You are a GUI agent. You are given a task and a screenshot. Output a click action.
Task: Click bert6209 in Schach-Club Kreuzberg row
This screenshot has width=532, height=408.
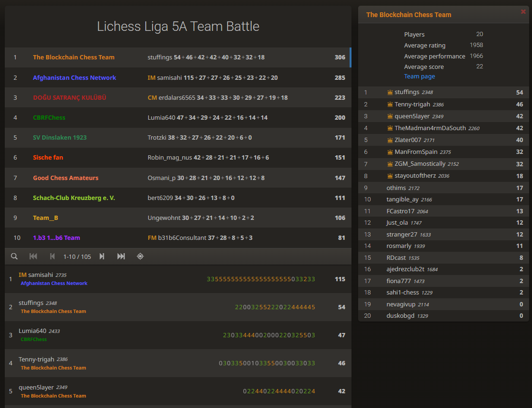pos(160,198)
